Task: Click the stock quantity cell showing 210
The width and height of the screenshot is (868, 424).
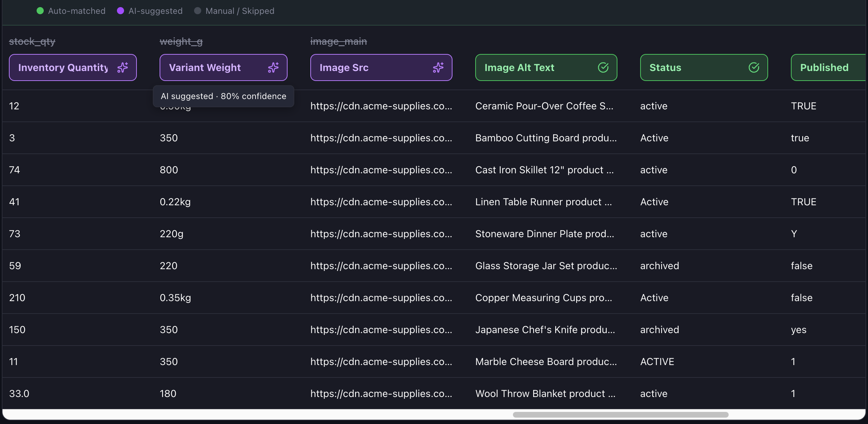Action: point(17,298)
